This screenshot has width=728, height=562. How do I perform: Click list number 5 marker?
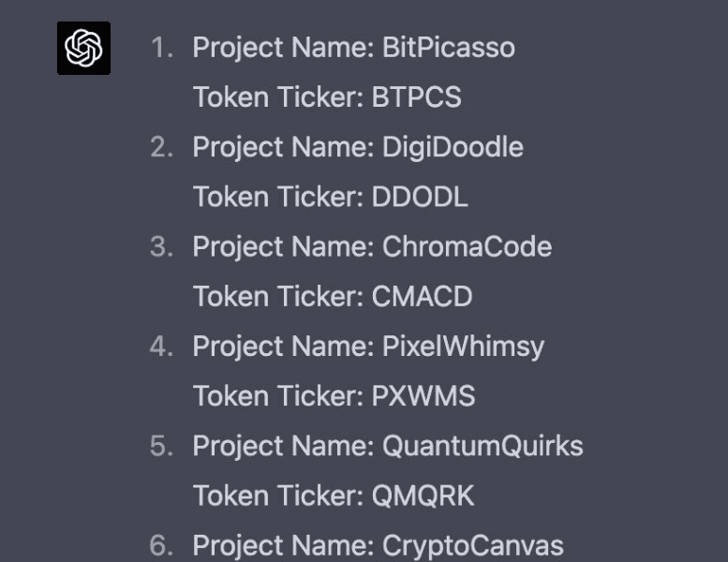coord(161,447)
